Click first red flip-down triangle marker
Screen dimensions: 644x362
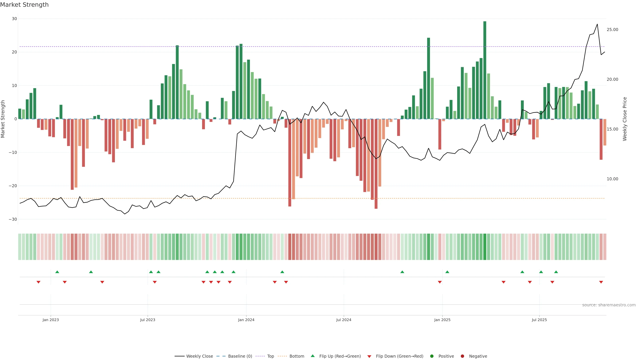(x=39, y=282)
